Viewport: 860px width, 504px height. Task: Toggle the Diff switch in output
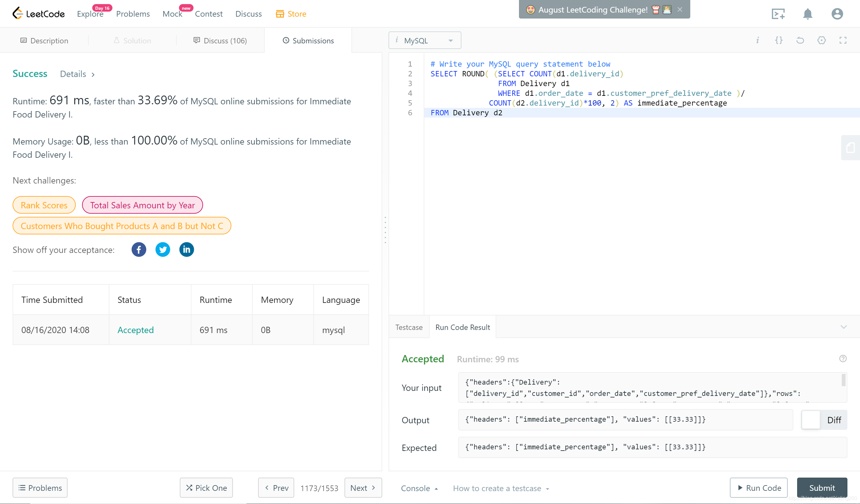tap(811, 420)
